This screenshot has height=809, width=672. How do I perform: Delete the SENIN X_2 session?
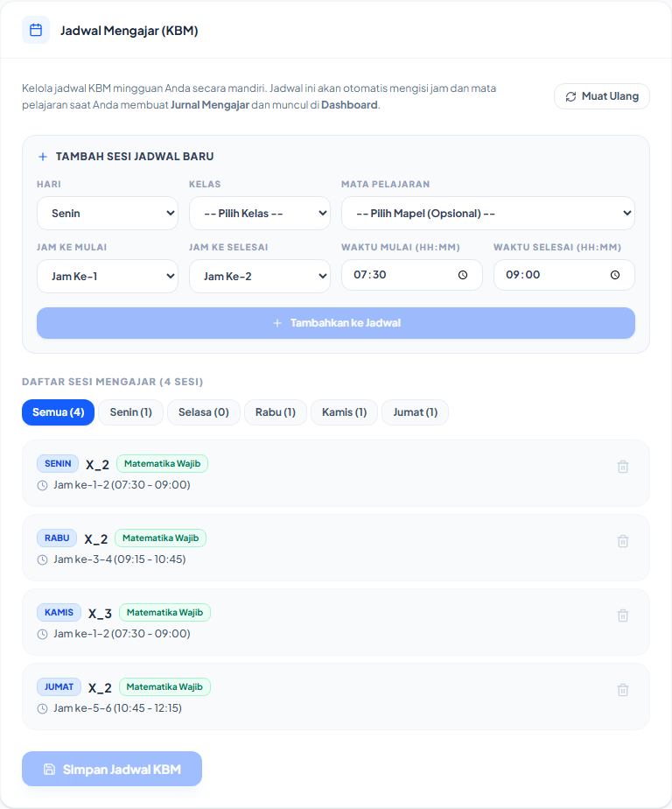(622, 467)
